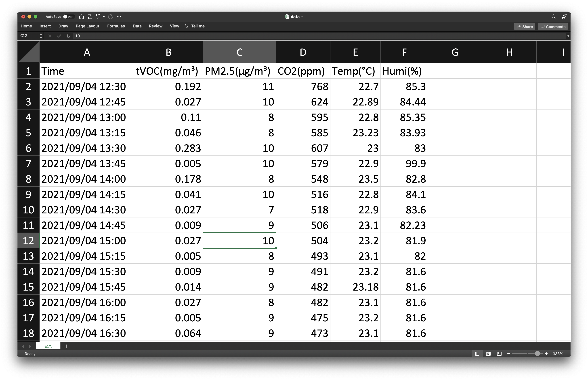Open the Formulas ribbon tab
Screen dimensions: 588x380
(x=116, y=26)
